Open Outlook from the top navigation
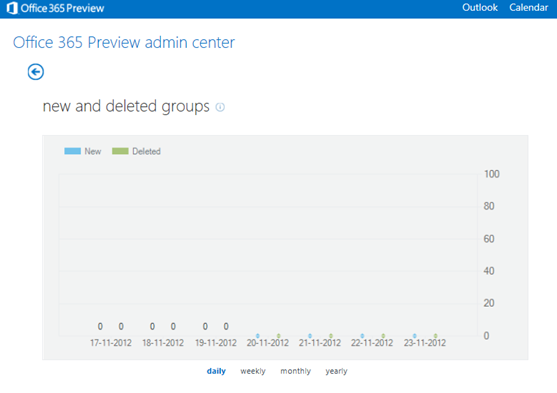The width and height of the screenshot is (557, 393). [x=480, y=7]
